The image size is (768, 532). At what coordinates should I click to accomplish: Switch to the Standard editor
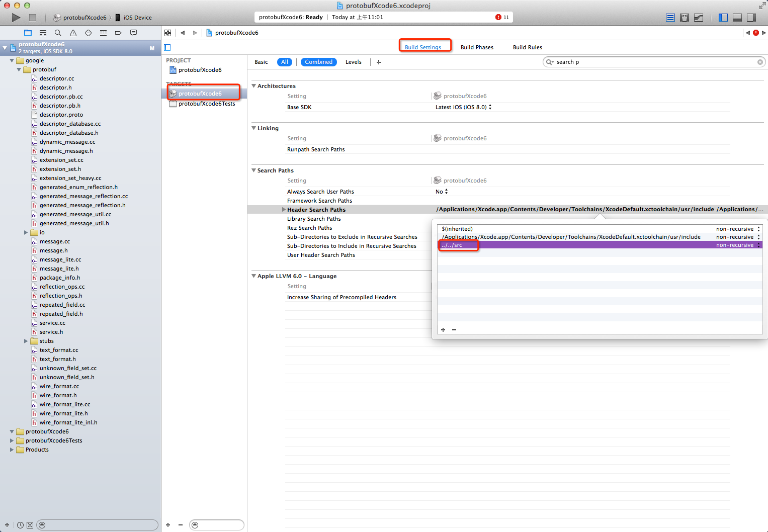tap(670, 18)
